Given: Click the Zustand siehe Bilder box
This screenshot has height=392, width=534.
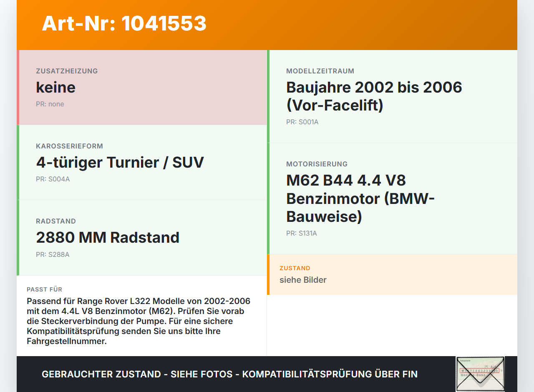Looking at the screenshot, I should click(x=392, y=274).
